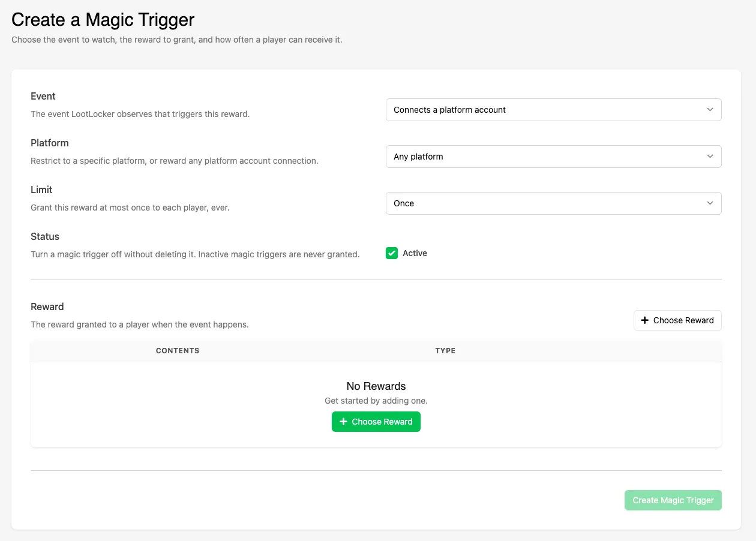Click the green Choose Reward button
Viewport: 756px width, 541px height.
[x=376, y=422]
